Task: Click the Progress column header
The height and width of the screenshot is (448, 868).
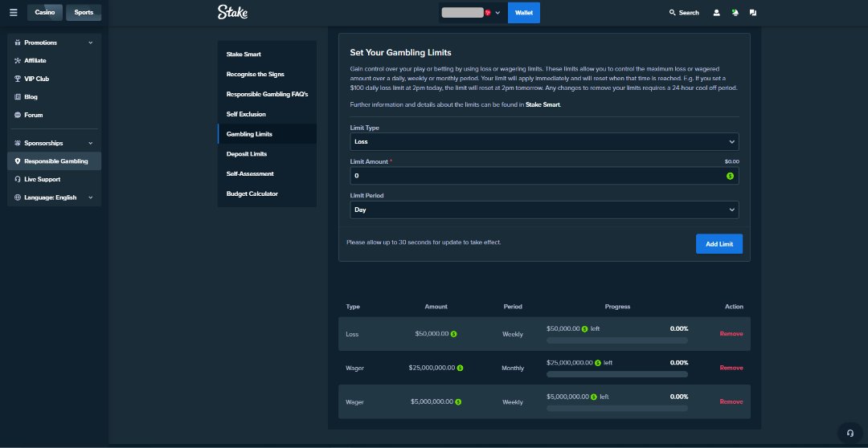Action: coord(617,307)
